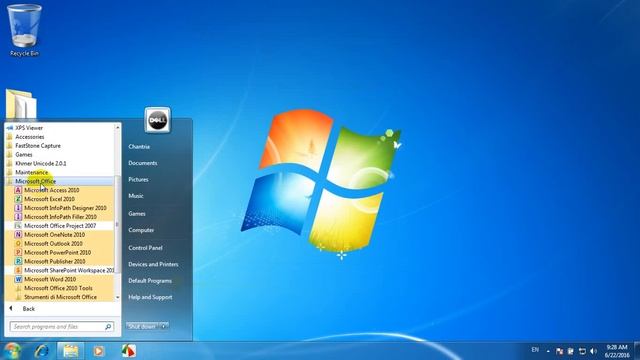640x360 pixels.
Task: Expand the Khmer Unicode 2.0.1 folder
Action: (60, 164)
